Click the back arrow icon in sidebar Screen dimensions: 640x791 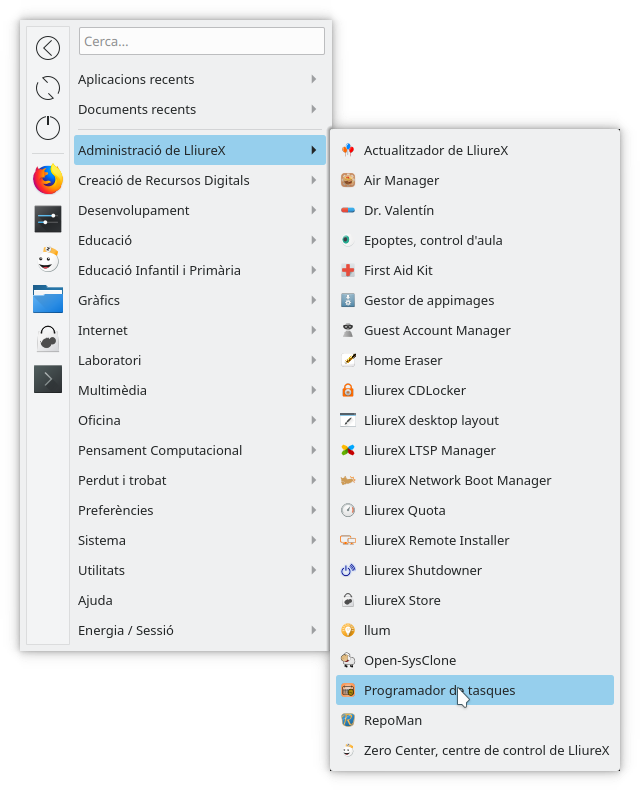point(48,48)
